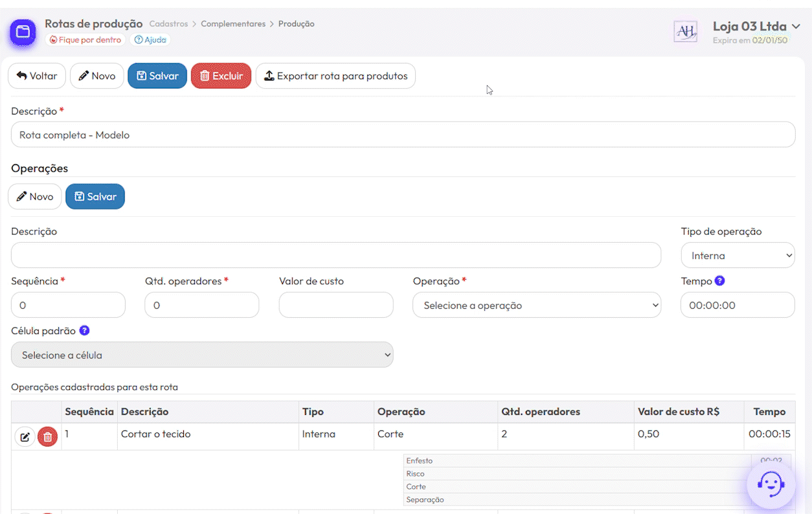This screenshot has height=514, width=812.
Task: Click the Tempo help question-mark icon
Action: pyautogui.click(x=719, y=281)
